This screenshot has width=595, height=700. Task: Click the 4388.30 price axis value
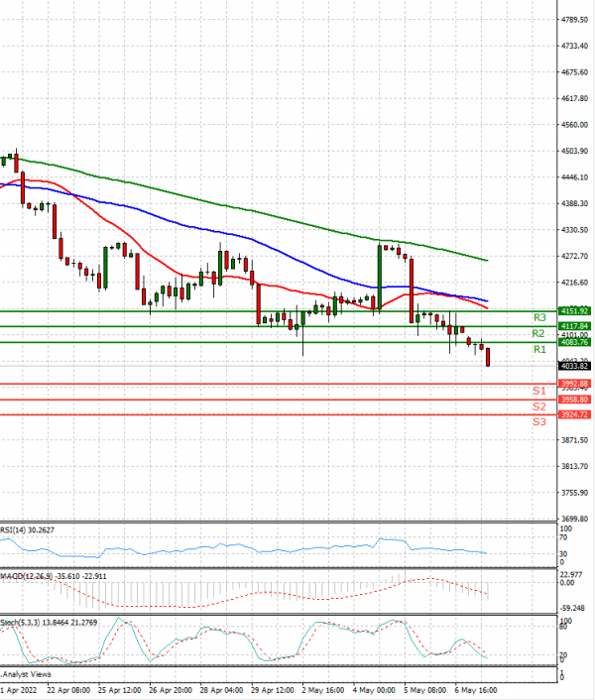coord(574,203)
